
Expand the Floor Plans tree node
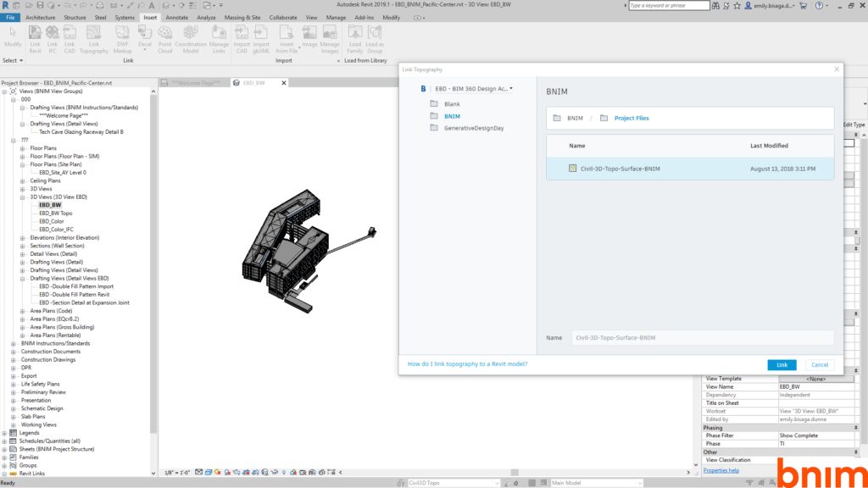coord(22,148)
